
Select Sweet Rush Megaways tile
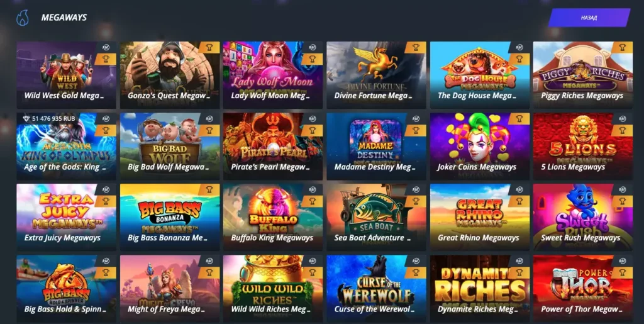(583, 217)
